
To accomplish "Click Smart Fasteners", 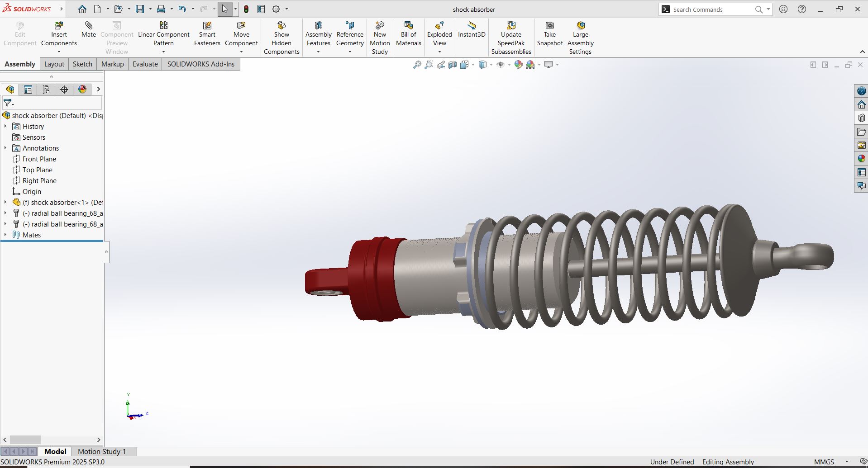I will pyautogui.click(x=207, y=34).
